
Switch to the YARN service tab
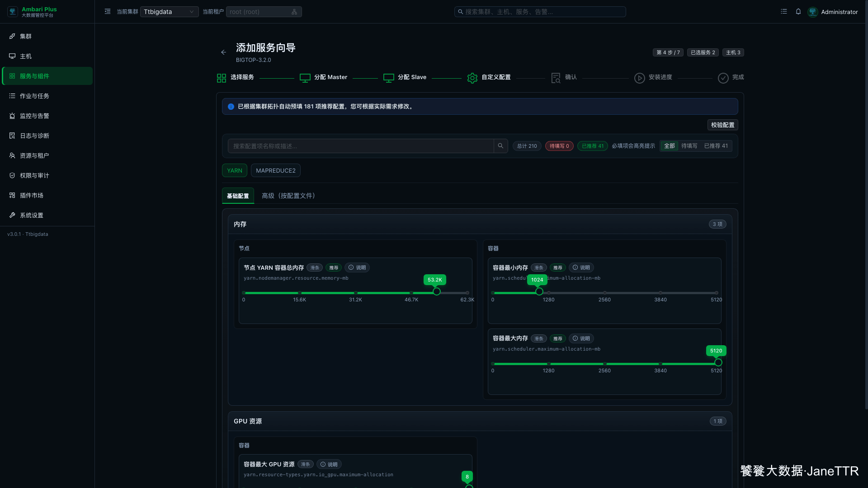[x=235, y=170]
